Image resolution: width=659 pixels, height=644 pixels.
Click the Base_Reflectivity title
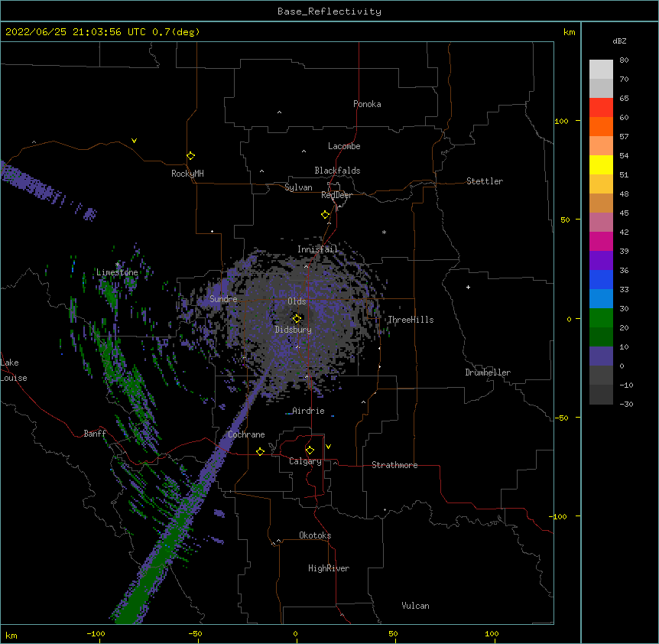coord(329,11)
